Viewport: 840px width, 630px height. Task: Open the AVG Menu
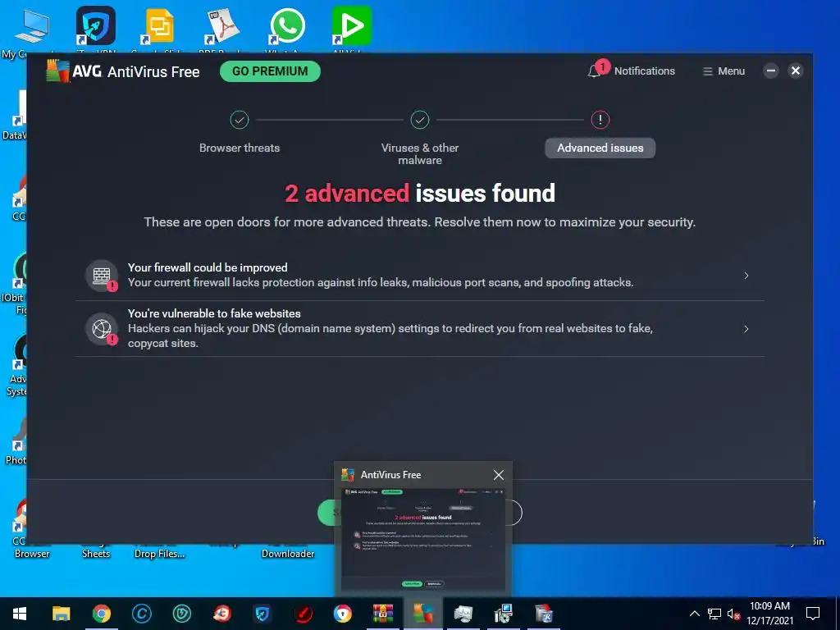[724, 71]
